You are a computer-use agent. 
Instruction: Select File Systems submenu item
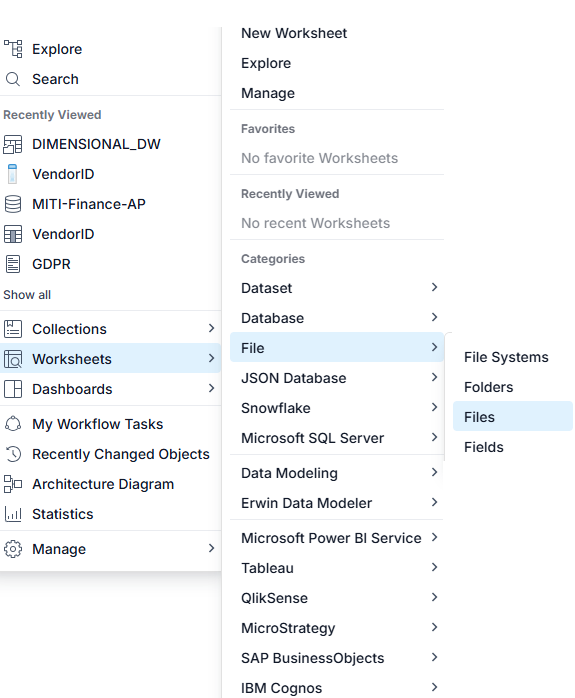pyautogui.click(x=506, y=357)
